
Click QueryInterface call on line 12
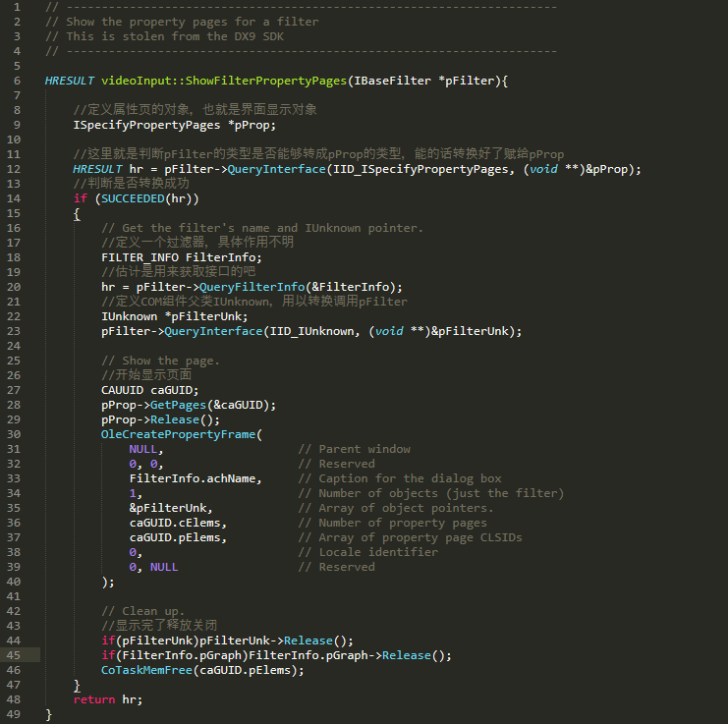pos(277,169)
